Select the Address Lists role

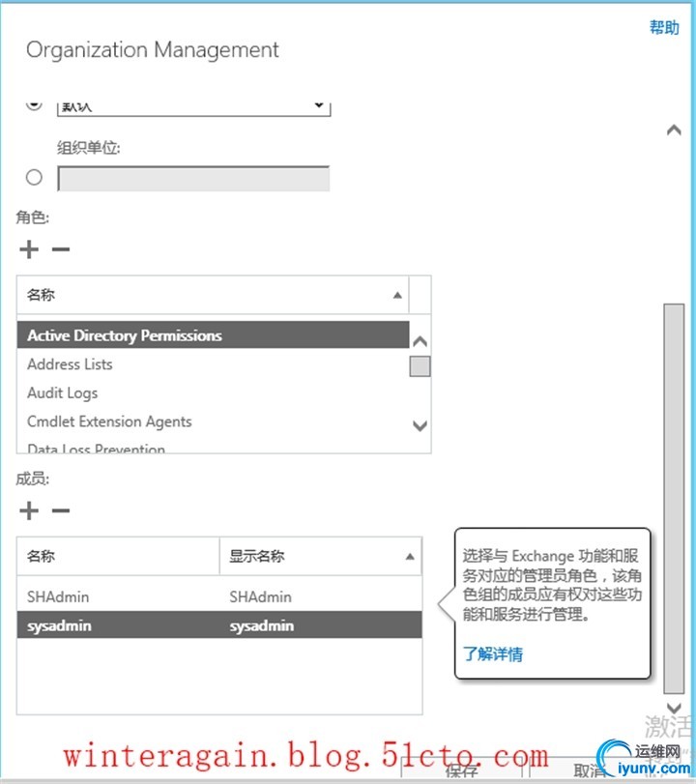pos(70,364)
